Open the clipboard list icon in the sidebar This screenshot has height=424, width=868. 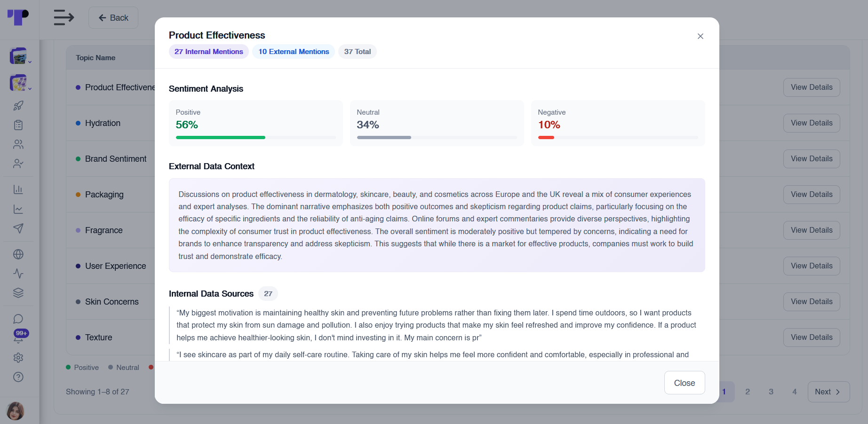coord(18,125)
